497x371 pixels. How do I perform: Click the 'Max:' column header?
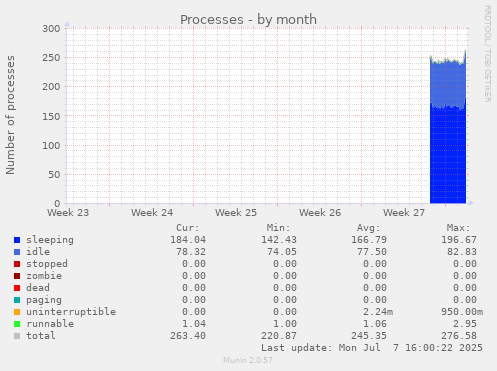[x=459, y=228]
